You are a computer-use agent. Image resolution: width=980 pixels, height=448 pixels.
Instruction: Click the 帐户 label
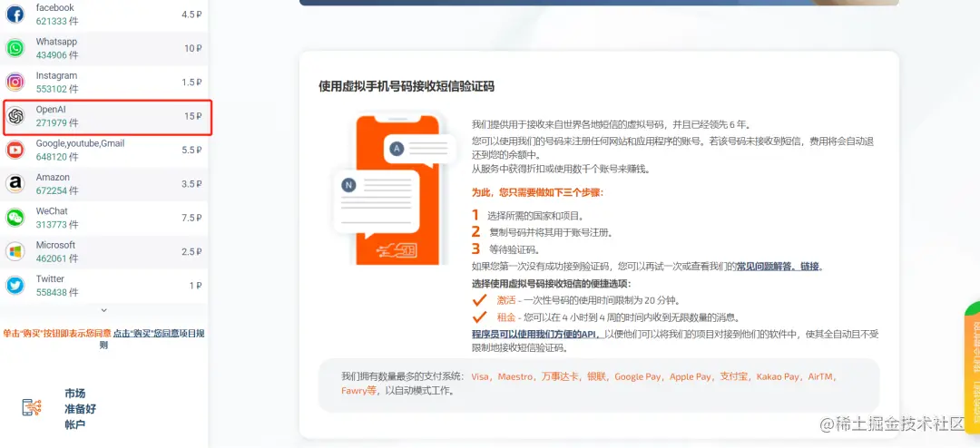click(x=75, y=424)
